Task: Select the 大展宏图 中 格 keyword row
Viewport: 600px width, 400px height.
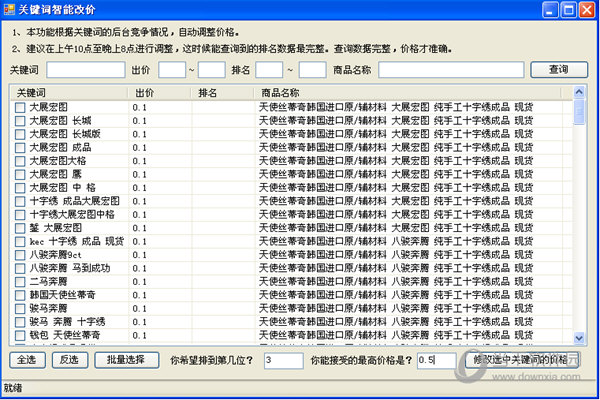Action: pos(292,188)
